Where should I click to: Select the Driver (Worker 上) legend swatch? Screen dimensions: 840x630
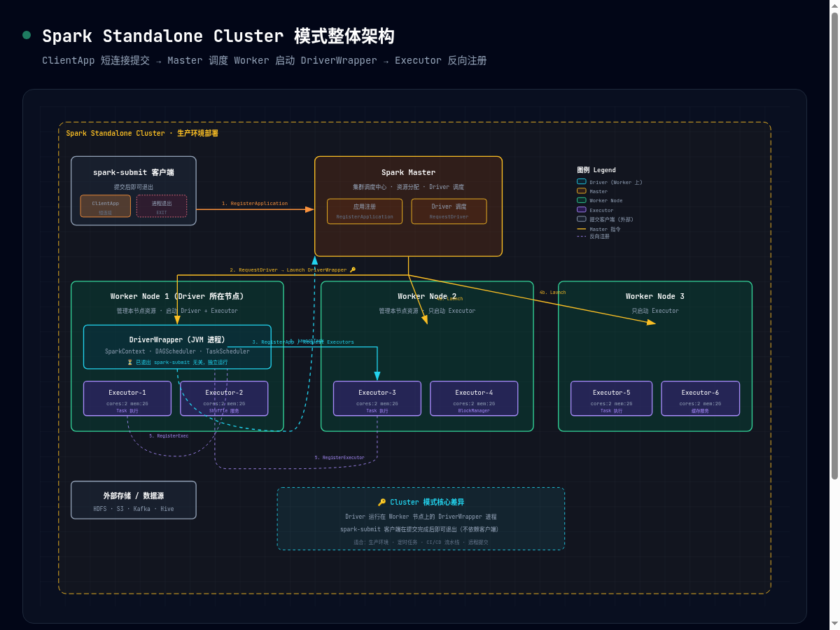[x=582, y=182]
